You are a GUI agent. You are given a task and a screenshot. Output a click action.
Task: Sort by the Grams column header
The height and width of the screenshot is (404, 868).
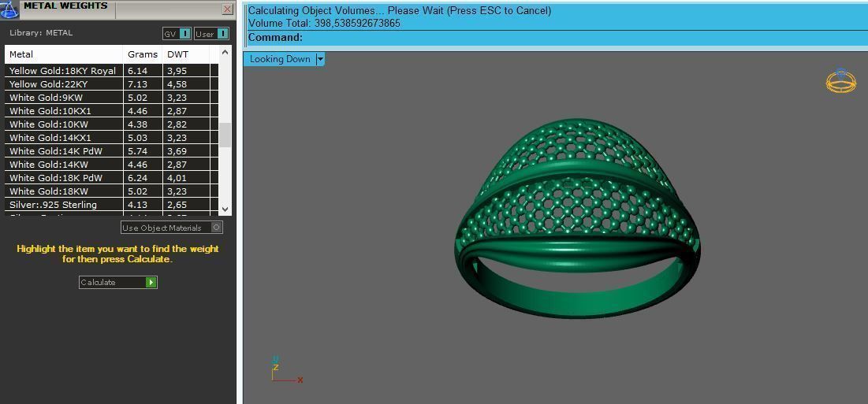143,54
